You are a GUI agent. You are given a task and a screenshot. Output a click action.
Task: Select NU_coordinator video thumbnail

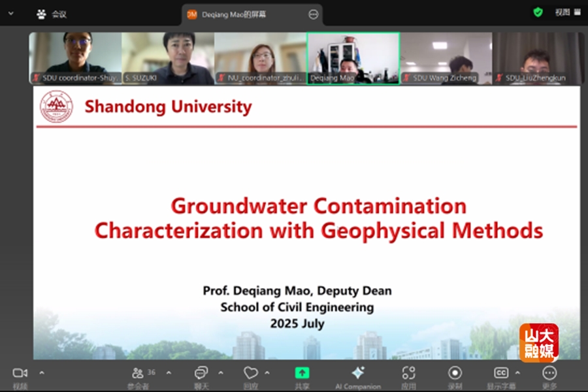pyautogui.click(x=261, y=58)
